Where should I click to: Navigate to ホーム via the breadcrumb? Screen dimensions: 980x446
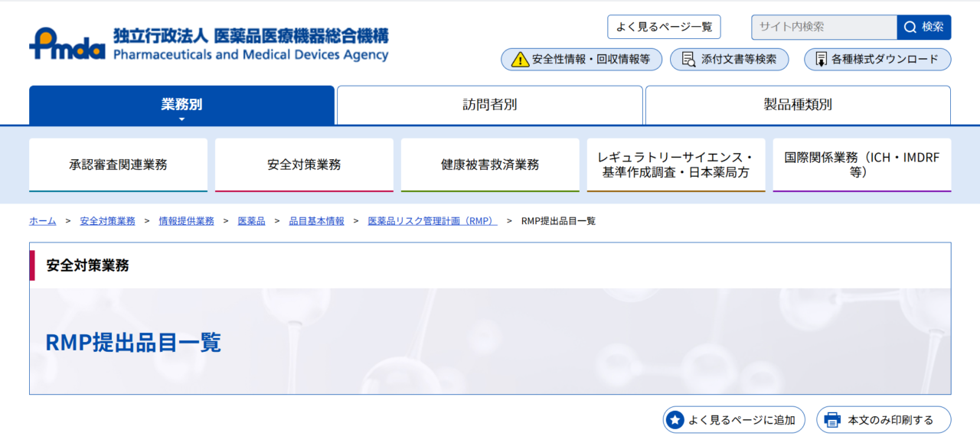pos(41,220)
